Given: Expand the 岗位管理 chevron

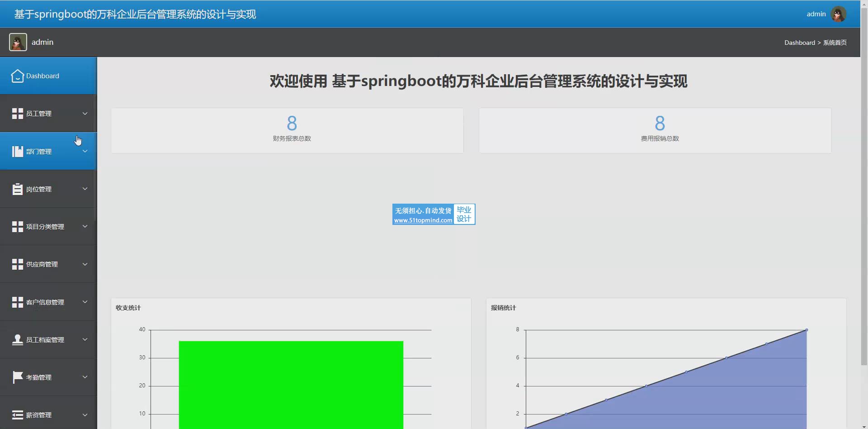Looking at the screenshot, I should pyautogui.click(x=85, y=189).
